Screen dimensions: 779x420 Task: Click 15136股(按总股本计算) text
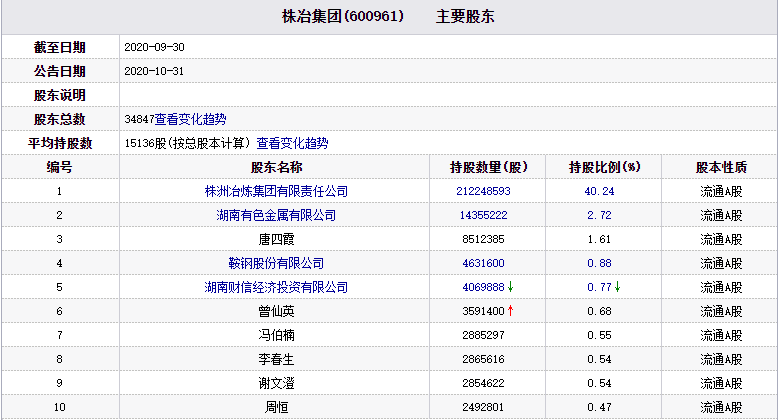[x=187, y=143]
